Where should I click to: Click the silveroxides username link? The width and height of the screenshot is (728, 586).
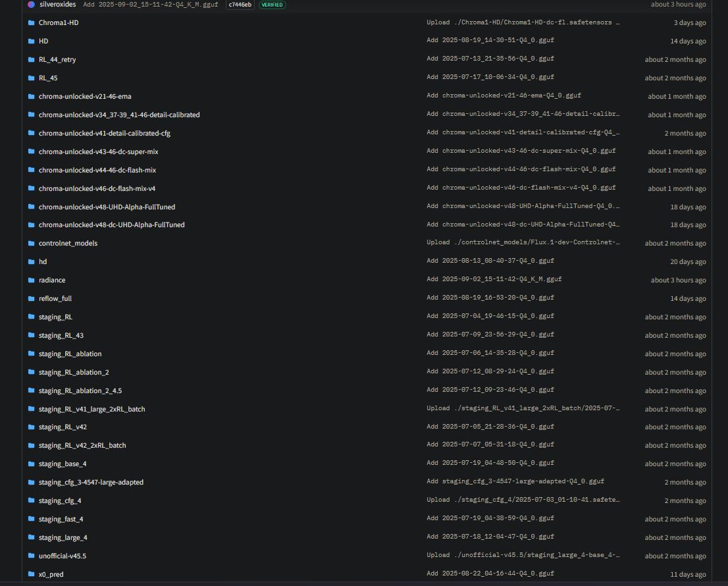(57, 5)
